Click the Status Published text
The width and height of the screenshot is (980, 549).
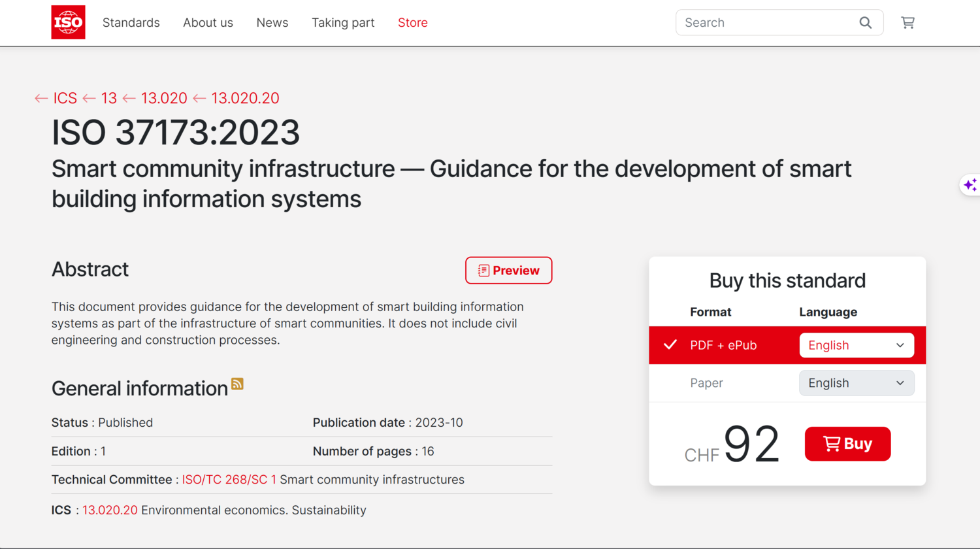tap(102, 423)
